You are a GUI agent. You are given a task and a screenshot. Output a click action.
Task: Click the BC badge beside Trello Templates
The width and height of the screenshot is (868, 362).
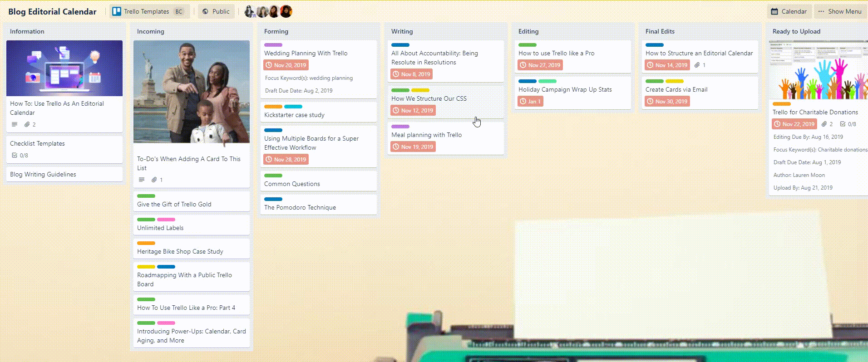coord(179,12)
